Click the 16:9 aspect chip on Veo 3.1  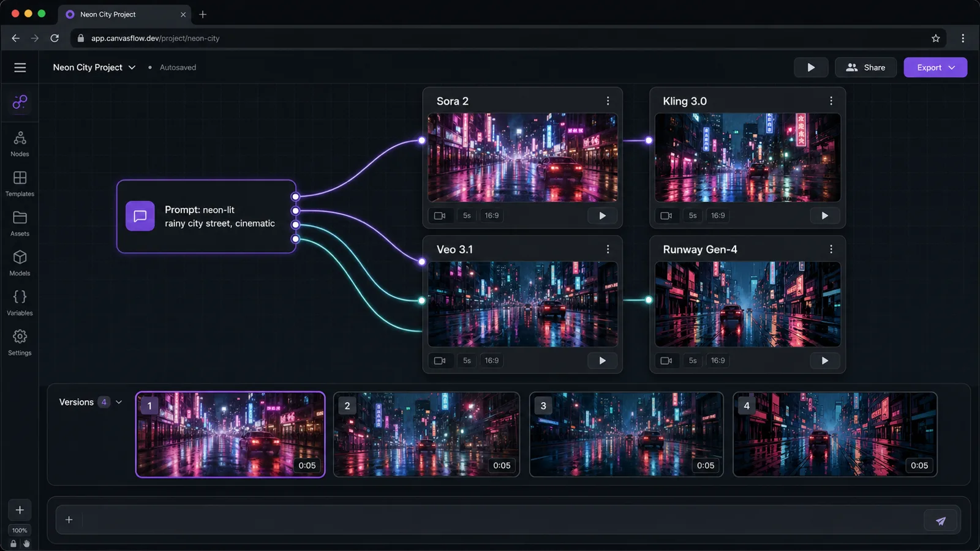coord(492,361)
